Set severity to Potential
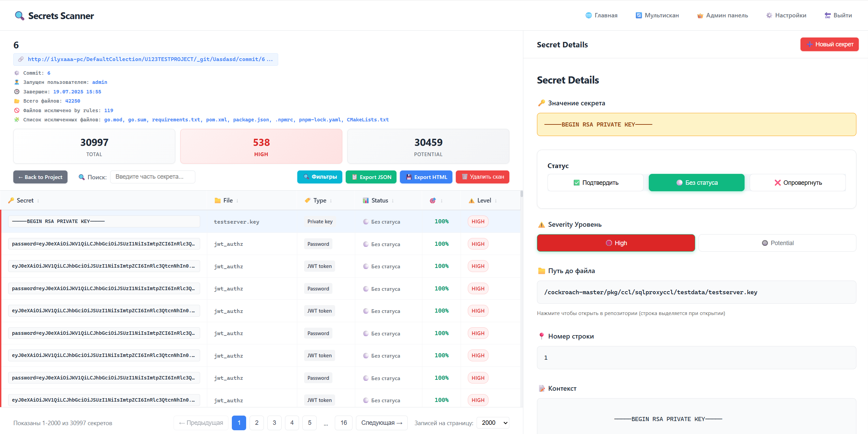 tap(777, 243)
